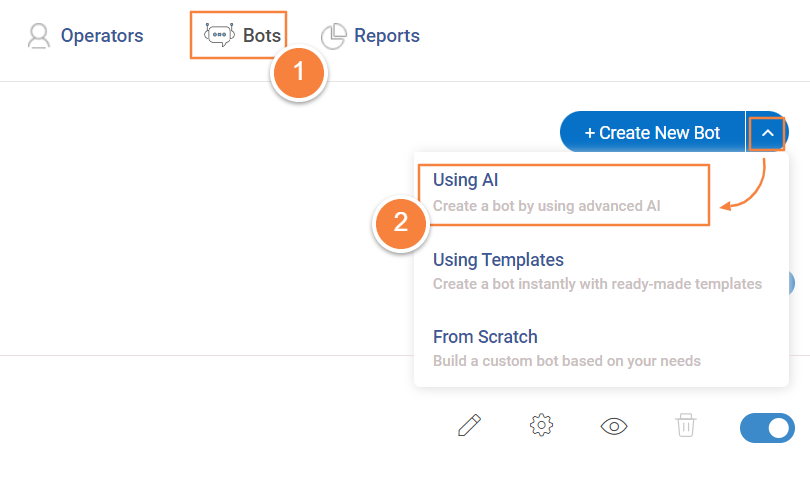Delete the bot using trash icon

(685, 426)
